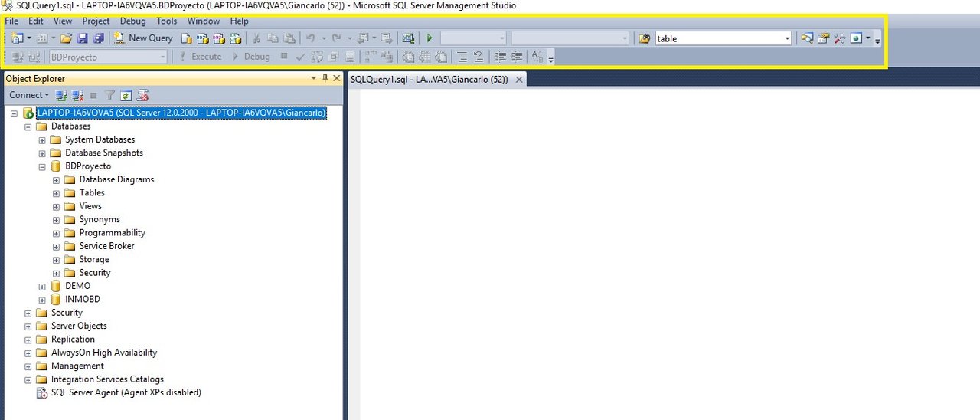980x420 pixels.
Task: Switch to Results to Text
Action: (408, 57)
